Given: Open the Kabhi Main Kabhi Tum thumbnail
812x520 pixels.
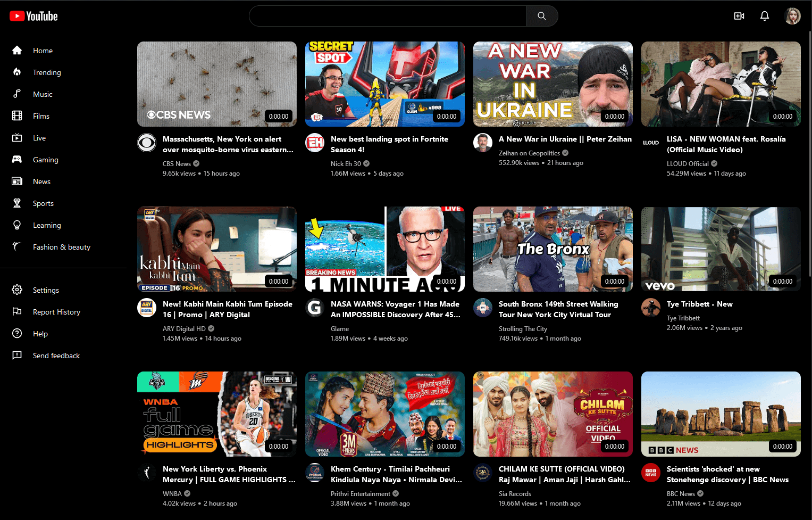Looking at the screenshot, I should click(x=217, y=249).
